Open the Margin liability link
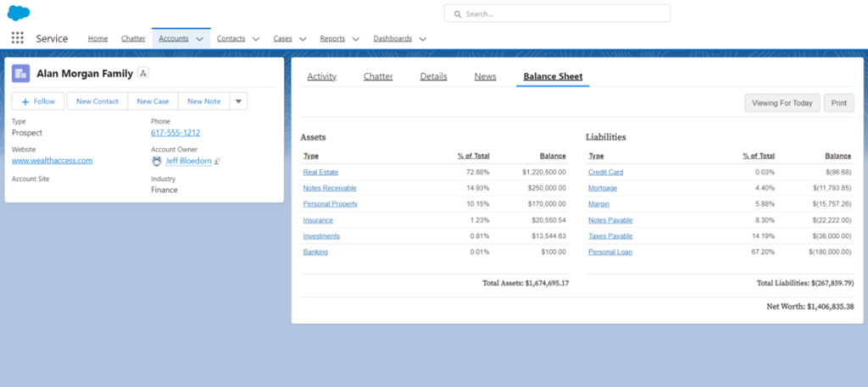The image size is (868, 387). coord(599,204)
